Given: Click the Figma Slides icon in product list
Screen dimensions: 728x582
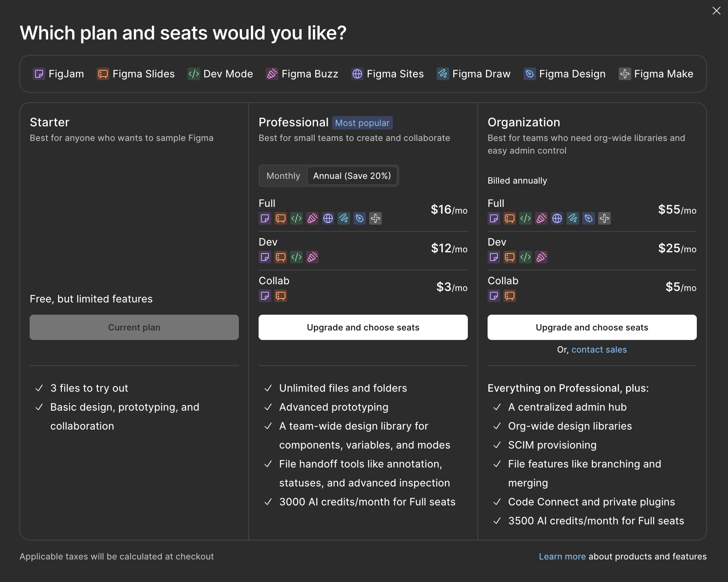Looking at the screenshot, I should 103,74.
